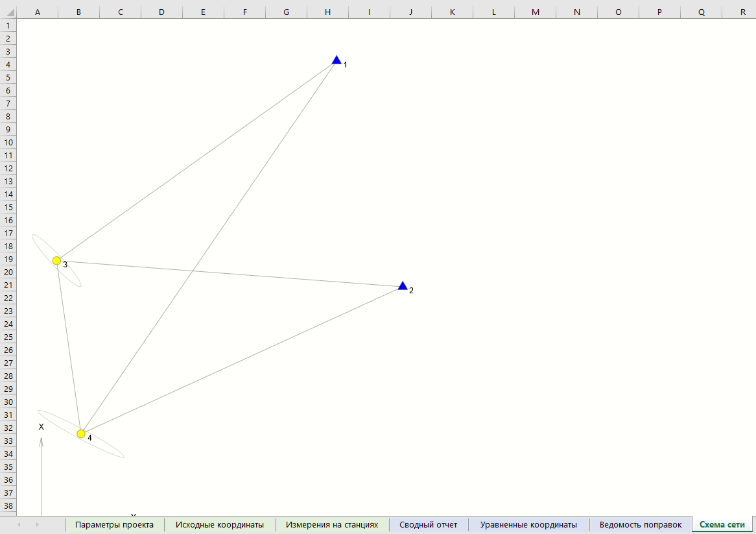Switch to the Измерения на станциях sheet

331,524
